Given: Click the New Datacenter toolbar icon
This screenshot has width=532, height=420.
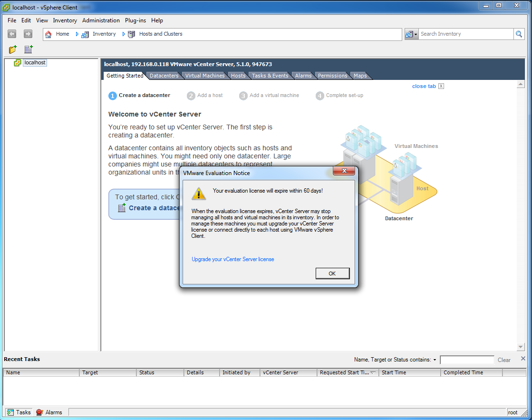Looking at the screenshot, I should (x=29, y=49).
